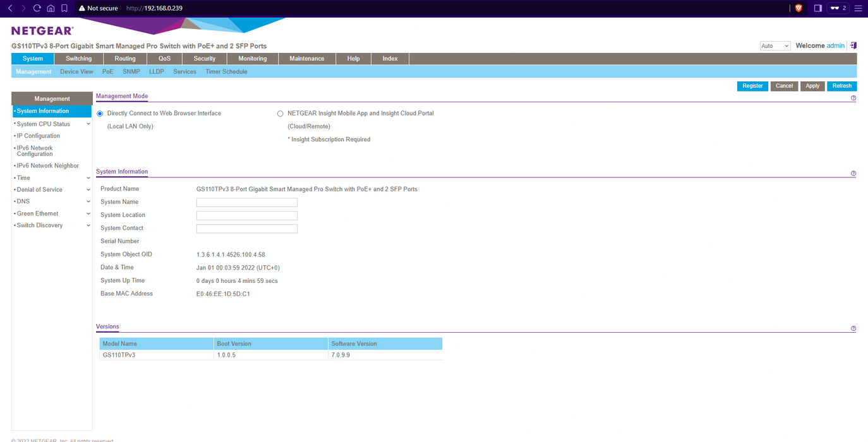Image resolution: width=868 pixels, height=442 pixels.
Task: Open the Routing tab
Action: coord(125,59)
